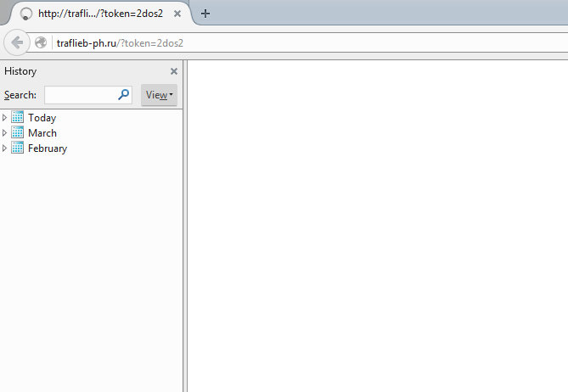Expand the March history folder
Screen dimensions: 568x392
point(5,133)
